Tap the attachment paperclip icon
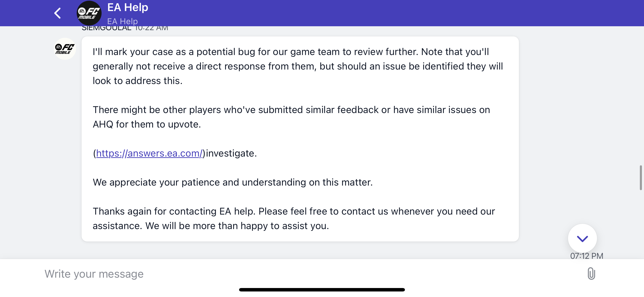The height and width of the screenshot is (297, 644). tap(591, 274)
